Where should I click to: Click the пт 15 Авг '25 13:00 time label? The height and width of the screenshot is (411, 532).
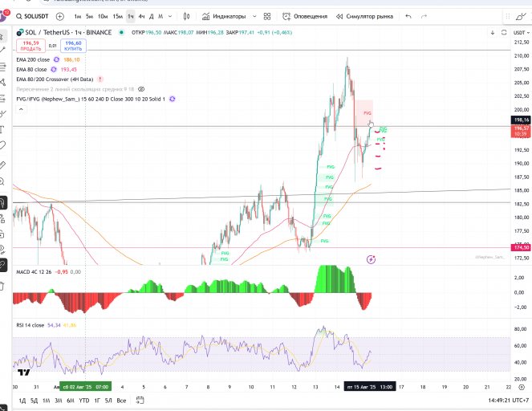370,387
